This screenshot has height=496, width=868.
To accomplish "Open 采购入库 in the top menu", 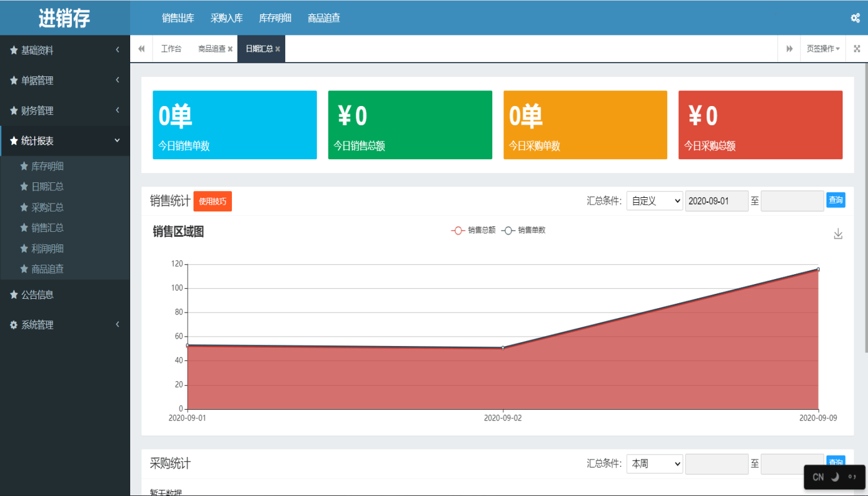I will tap(226, 18).
